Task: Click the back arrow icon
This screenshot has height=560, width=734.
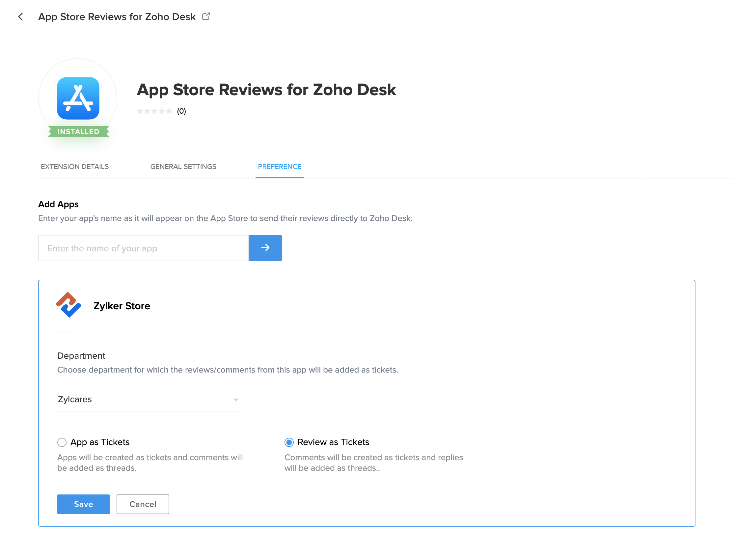Action: point(21,17)
